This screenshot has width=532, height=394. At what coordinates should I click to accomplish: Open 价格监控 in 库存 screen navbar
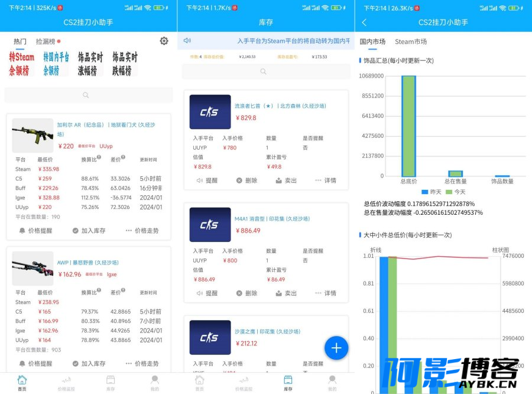pos(244,383)
